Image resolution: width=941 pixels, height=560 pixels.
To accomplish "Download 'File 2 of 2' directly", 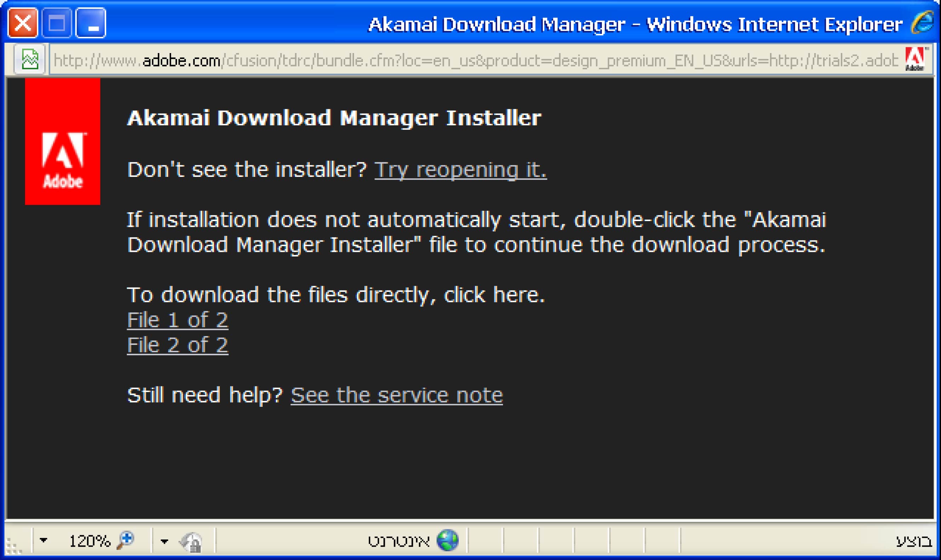I will click(177, 345).
